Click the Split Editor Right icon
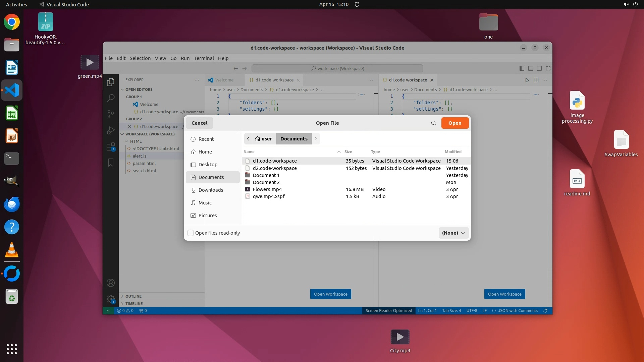Image resolution: width=644 pixels, height=362 pixels. pyautogui.click(x=536, y=80)
